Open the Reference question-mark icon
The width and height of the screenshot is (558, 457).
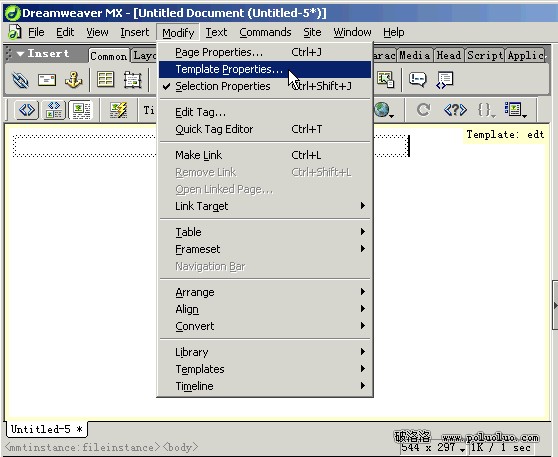pos(455,110)
